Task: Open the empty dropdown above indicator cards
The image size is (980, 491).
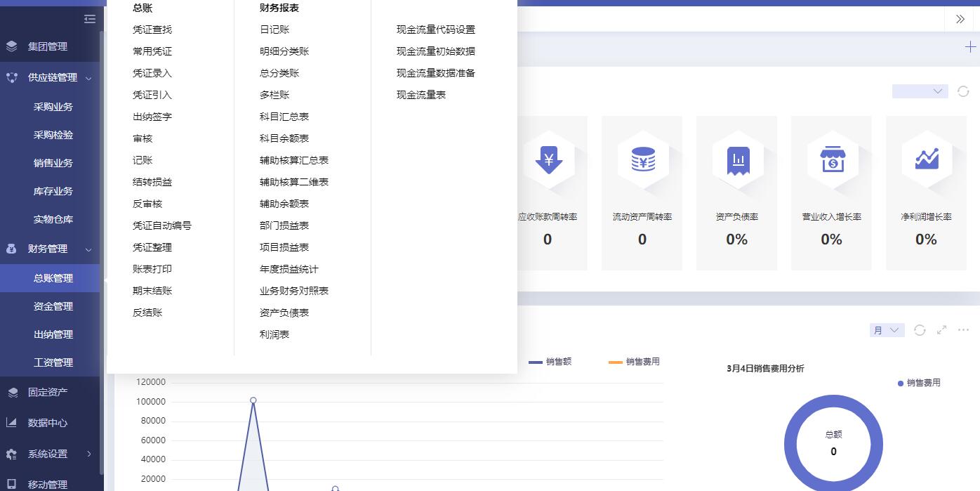Action: click(920, 91)
